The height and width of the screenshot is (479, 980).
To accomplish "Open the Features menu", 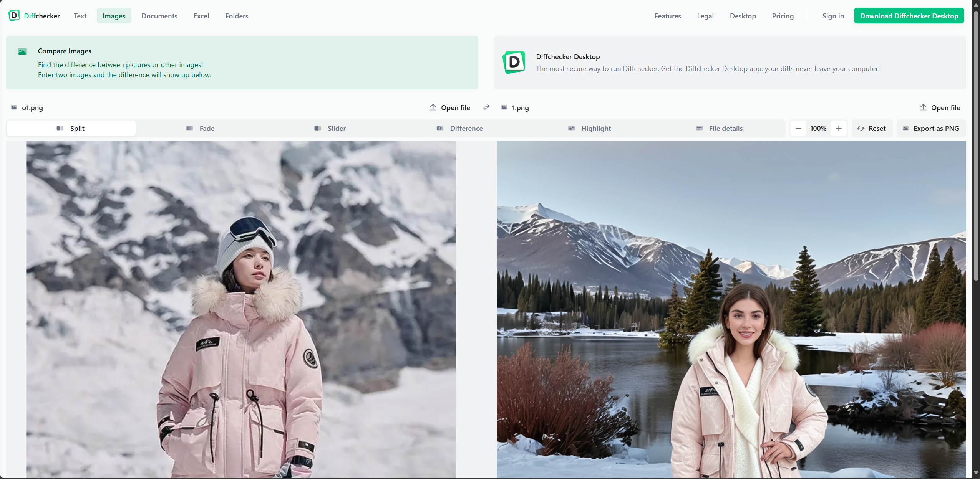I will [667, 16].
